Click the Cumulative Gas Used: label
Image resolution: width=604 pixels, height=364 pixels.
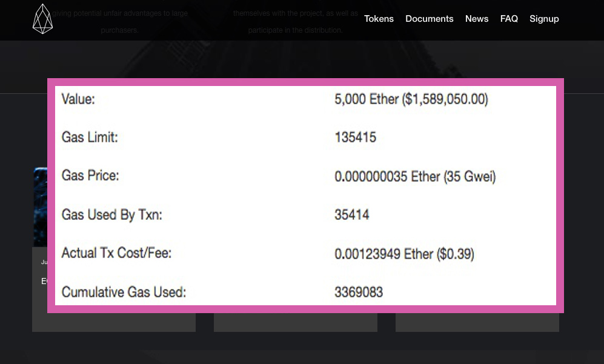pos(124,292)
